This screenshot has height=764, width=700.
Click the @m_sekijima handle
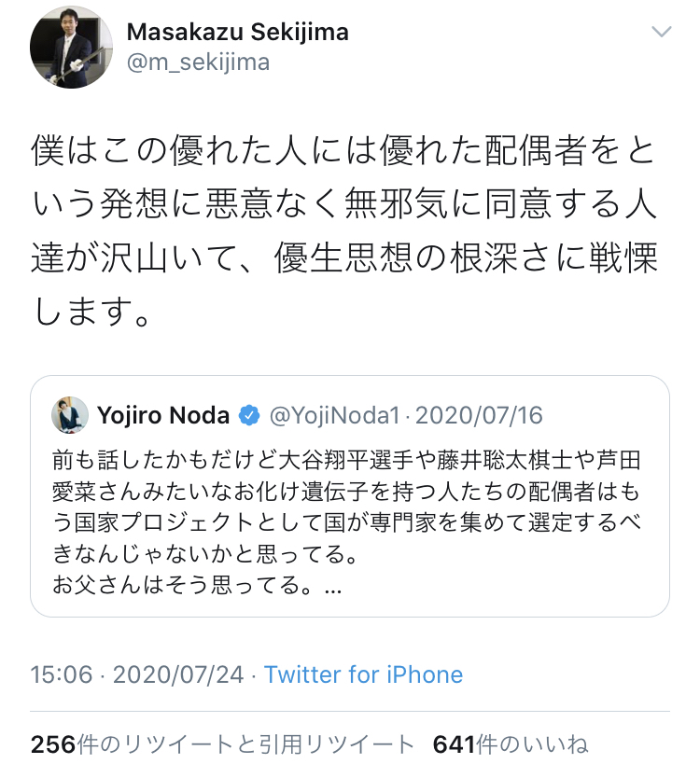point(198,63)
